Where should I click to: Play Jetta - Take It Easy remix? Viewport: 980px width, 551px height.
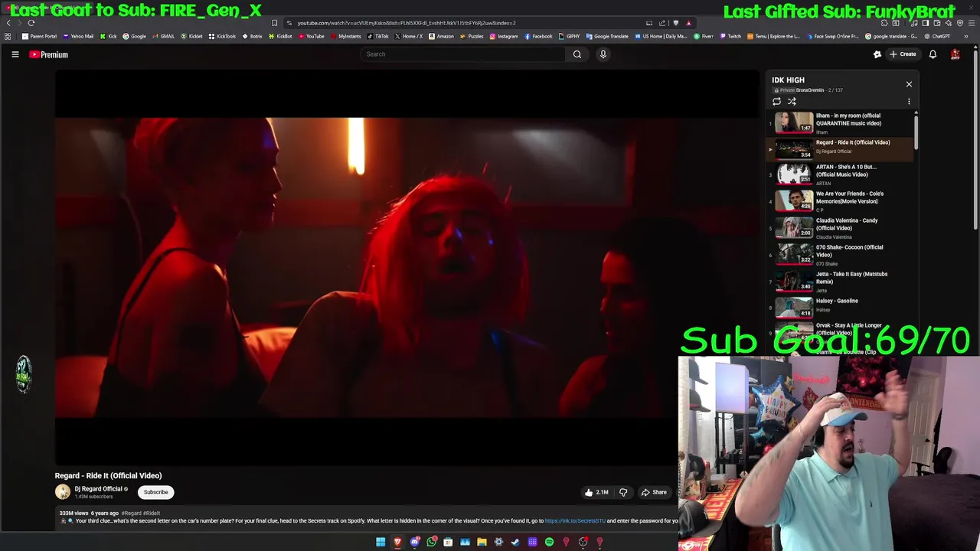pos(840,282)
